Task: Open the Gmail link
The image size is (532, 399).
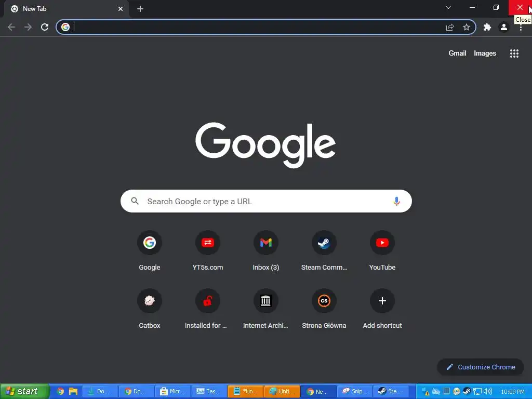Action: tap(457, 54)
